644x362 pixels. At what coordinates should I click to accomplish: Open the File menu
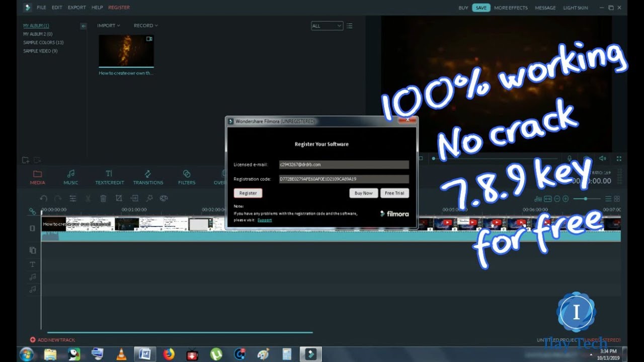pyautogui.click(x=41, y=8)
